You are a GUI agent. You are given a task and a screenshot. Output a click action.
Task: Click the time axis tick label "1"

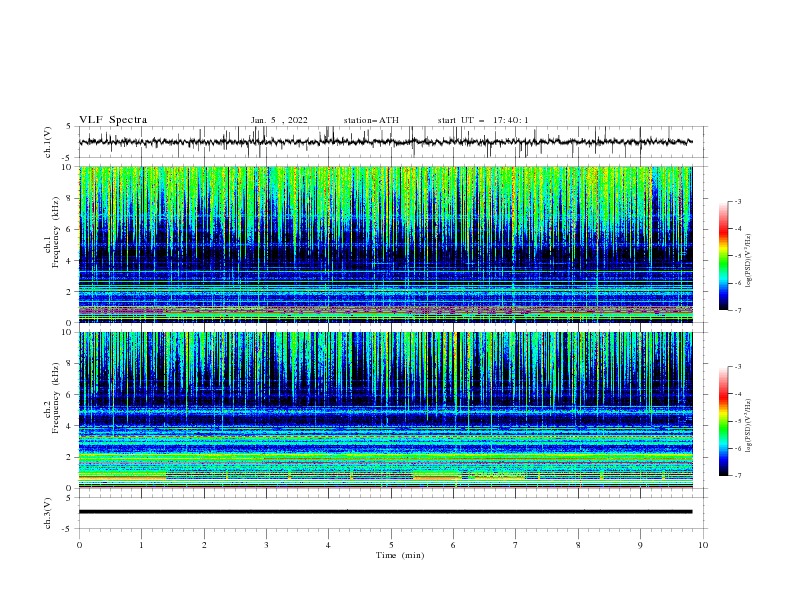pyautogui.click(x=141, y=545)
